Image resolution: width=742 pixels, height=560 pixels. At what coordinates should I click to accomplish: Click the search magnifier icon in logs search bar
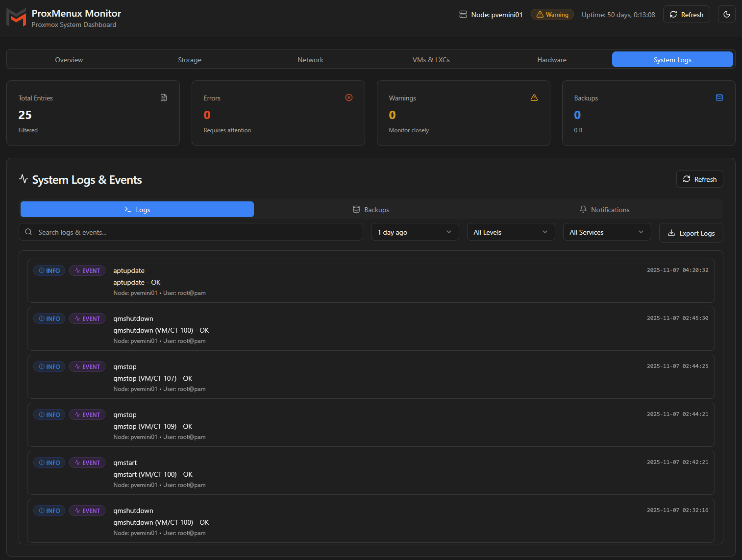(x=28, y=232)
